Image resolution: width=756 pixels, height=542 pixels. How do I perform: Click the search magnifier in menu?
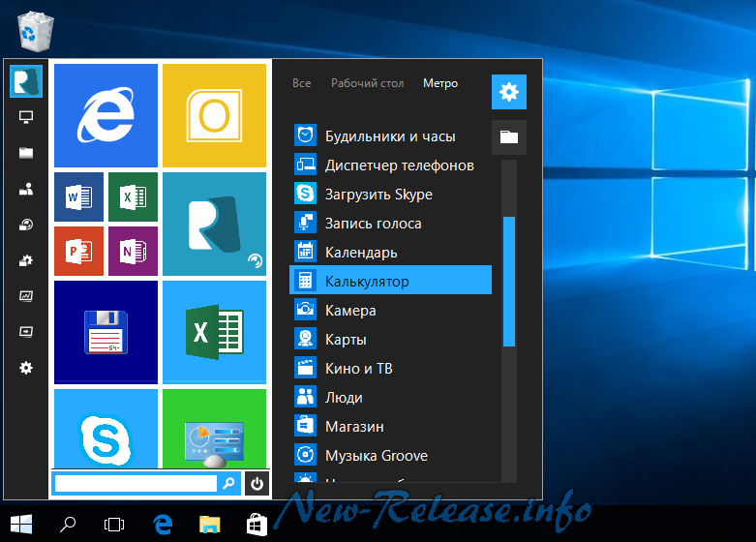pyautogui.click(x=228, y=483)
